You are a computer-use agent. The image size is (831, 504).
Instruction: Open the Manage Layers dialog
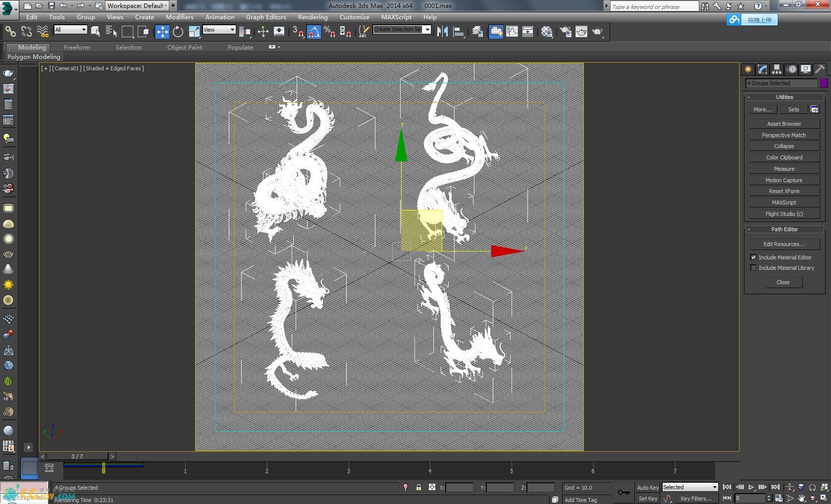pos(477,32)
